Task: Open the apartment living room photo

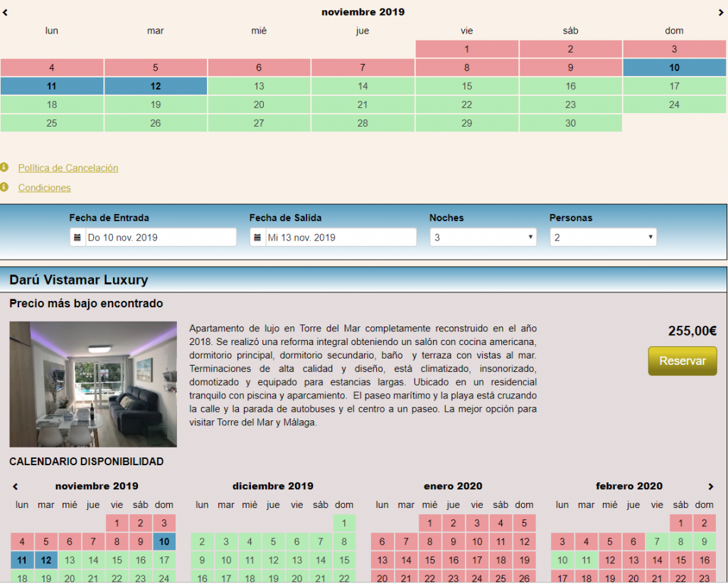Action: tap(93, 384)
